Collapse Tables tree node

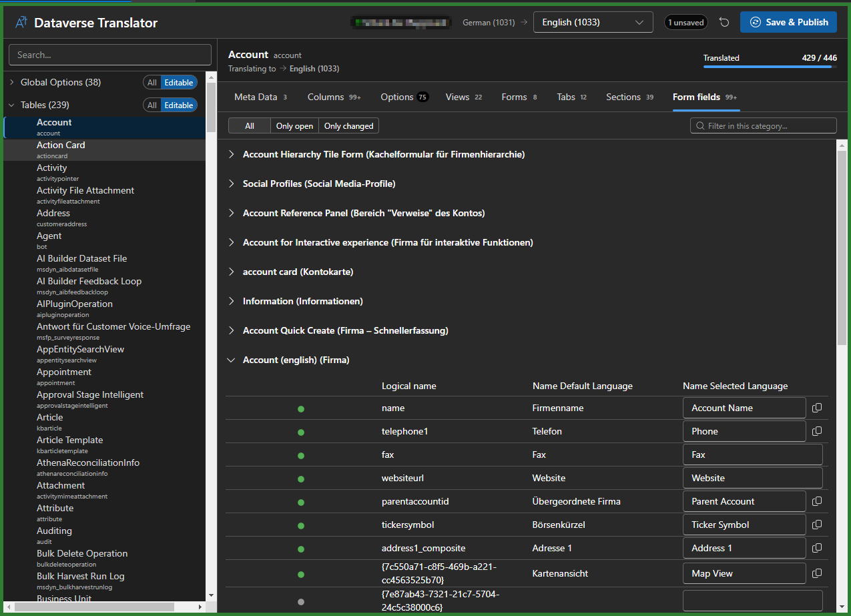coord(11,105)
